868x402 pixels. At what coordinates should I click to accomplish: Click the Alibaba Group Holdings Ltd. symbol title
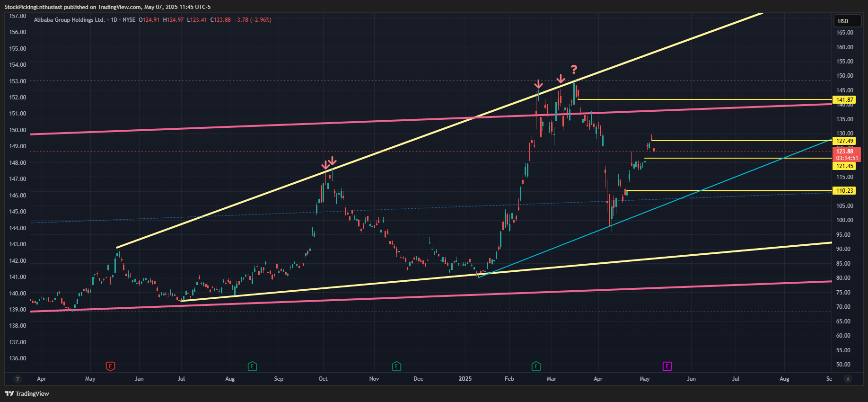coord(70,20)
